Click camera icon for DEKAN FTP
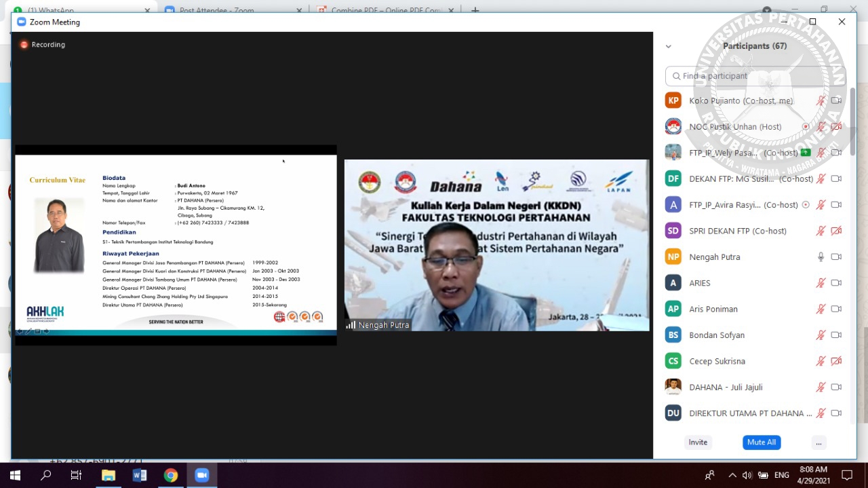 click(x=836, y=179)
